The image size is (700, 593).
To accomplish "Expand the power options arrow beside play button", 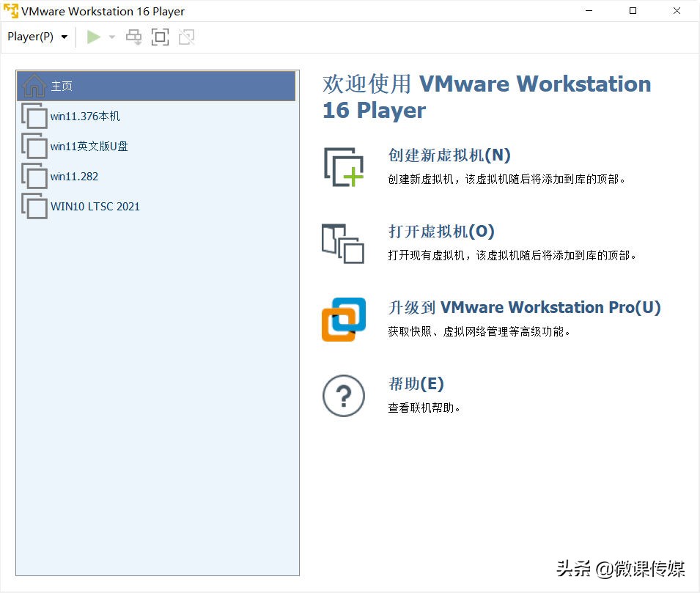I will pos(112,37).
